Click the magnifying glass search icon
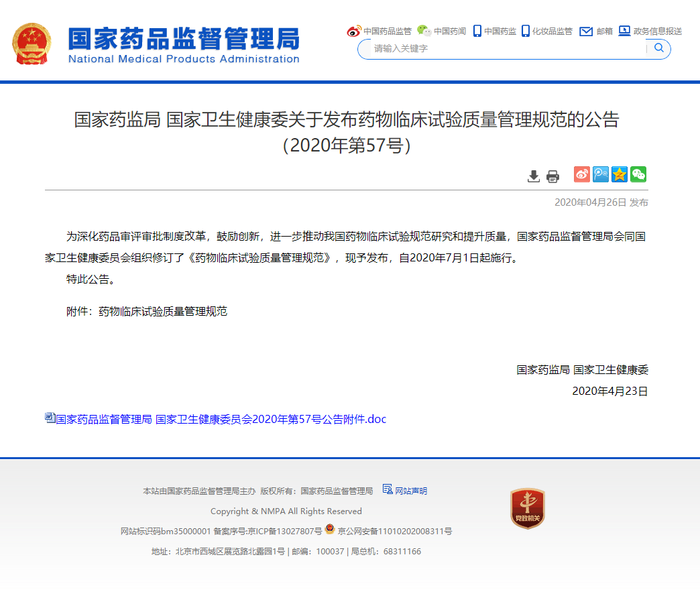 pyautogui.click(x=658, y=48)
